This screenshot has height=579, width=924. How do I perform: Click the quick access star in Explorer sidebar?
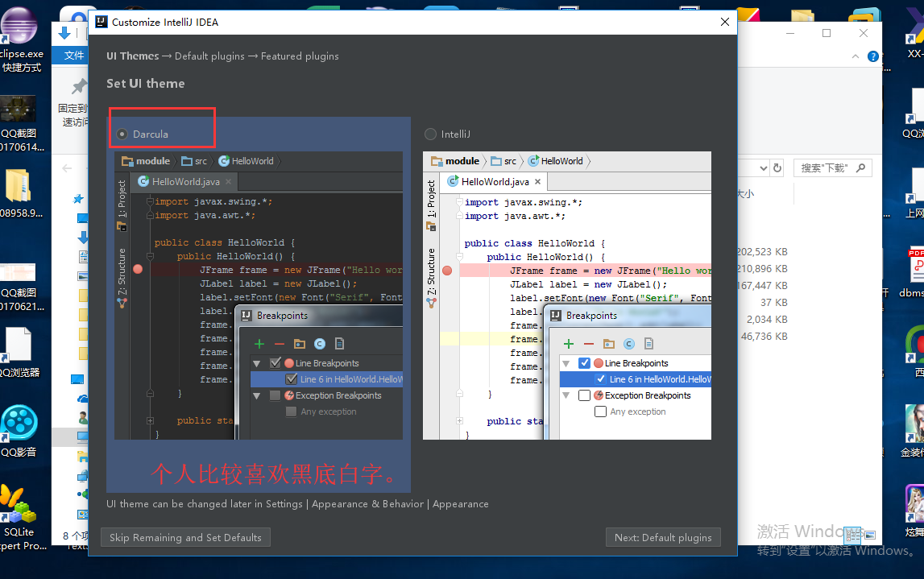[78, 199]
